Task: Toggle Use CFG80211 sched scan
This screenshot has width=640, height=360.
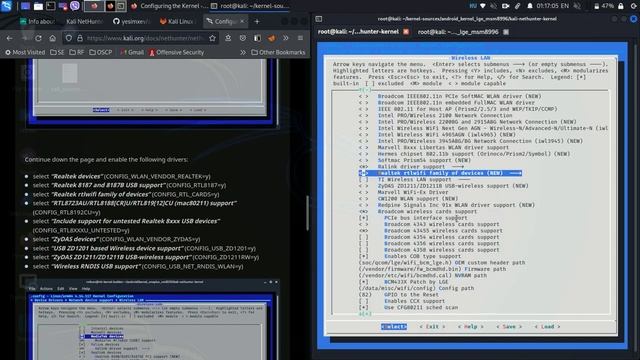Action: pos(408,307)
